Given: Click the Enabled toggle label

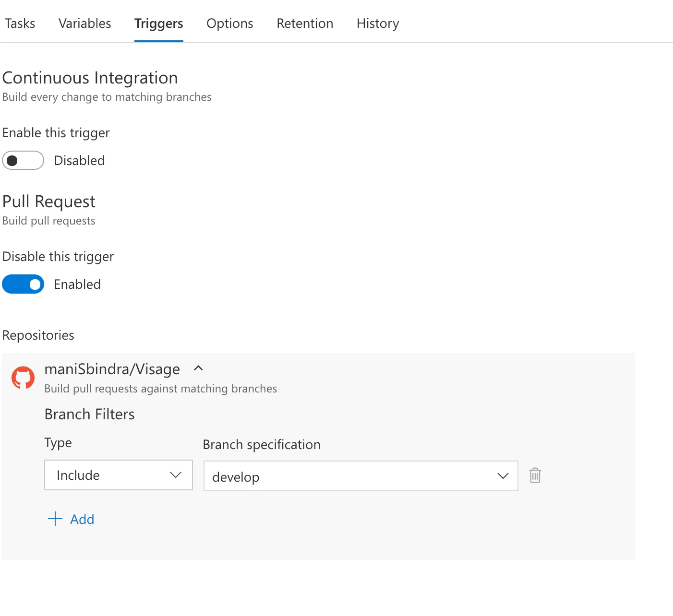Looking at the screenshot, I should [x=77, y=284].
